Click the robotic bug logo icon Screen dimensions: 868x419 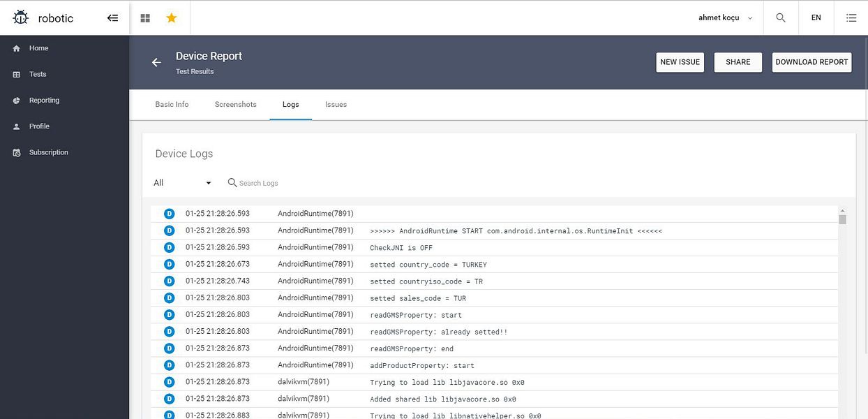[x=21, y=17]
